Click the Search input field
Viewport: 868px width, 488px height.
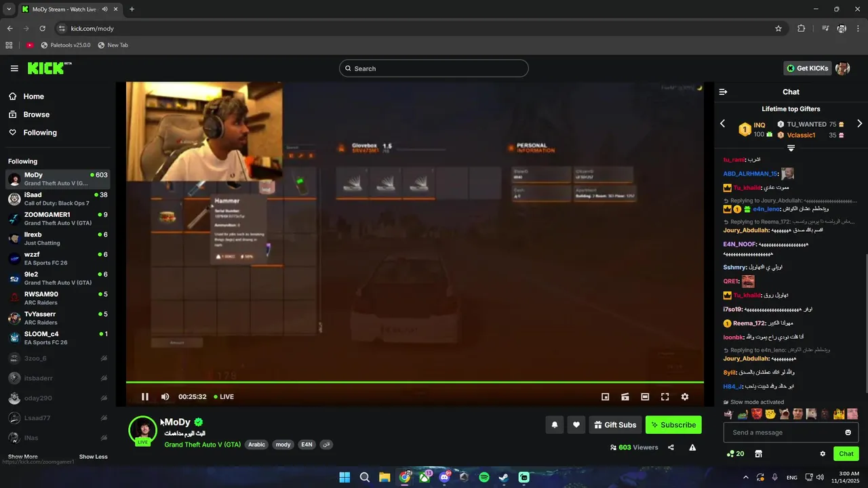(x=434, y=68)
